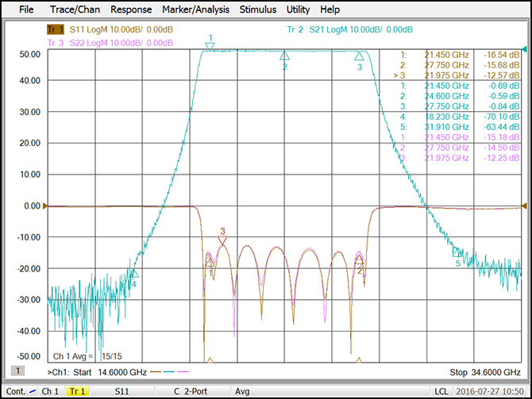The width and height of the screenshot is (532, 399).
Task: Click S21 marker 1 triangle at trace top
Action: (x=210, y=47)
